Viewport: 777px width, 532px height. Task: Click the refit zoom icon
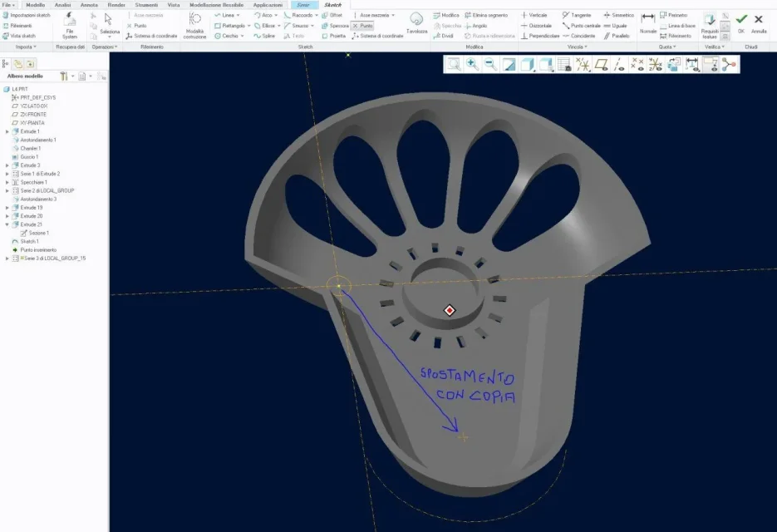click(454, 65)
